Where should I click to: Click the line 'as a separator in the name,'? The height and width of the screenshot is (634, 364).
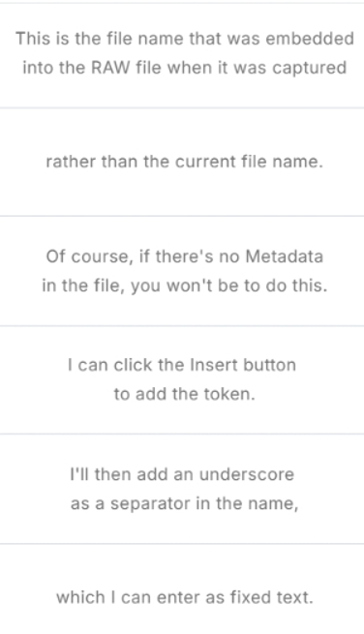click(185, 503)
